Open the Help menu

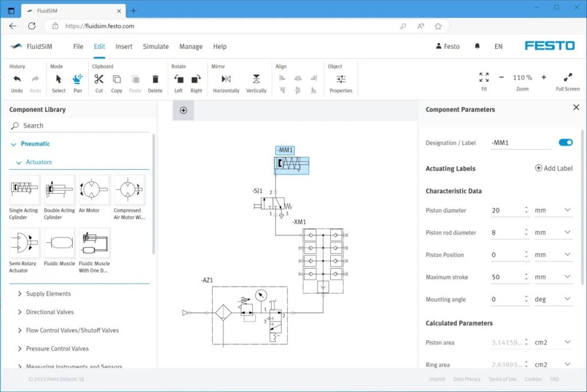pyautogui.click(x=220, y=46)
